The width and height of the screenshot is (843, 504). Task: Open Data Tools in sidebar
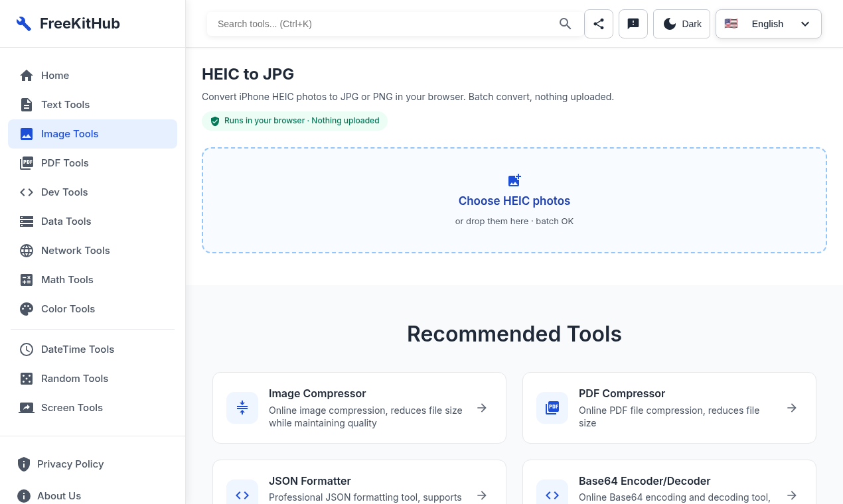tap(92, 221)
